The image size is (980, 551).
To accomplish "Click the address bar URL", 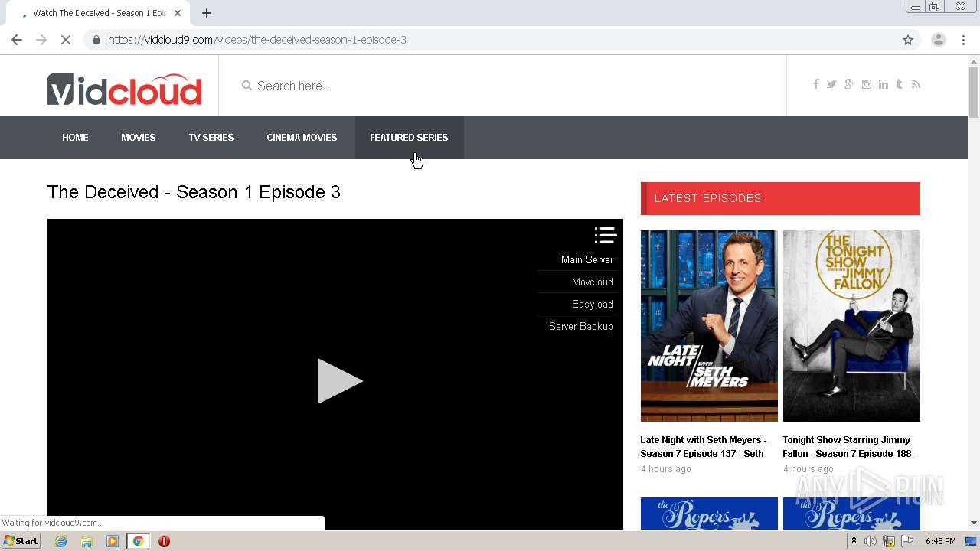I will 257,40.
